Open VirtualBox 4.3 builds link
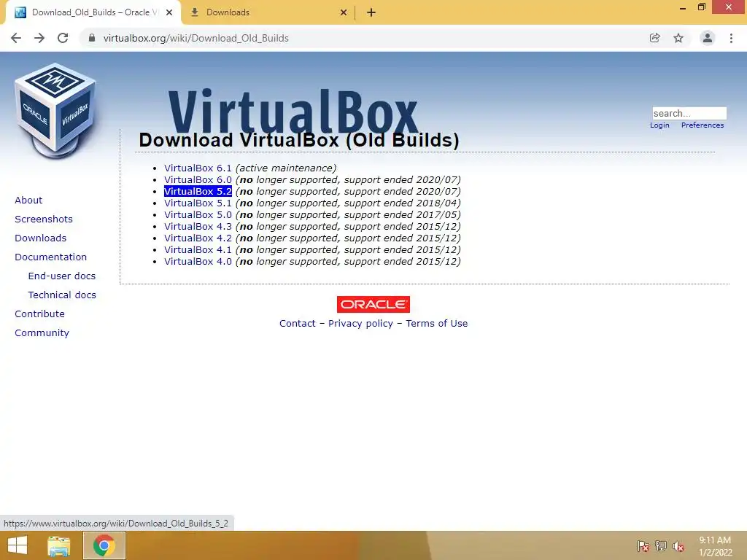Screen dimensions: 747x560 click(198, 227)
